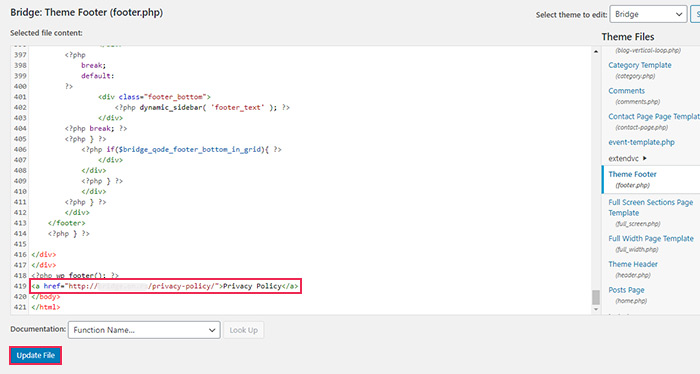Click the 'default:' code on line 399
700x374 pixels.
tap(98, 76)
